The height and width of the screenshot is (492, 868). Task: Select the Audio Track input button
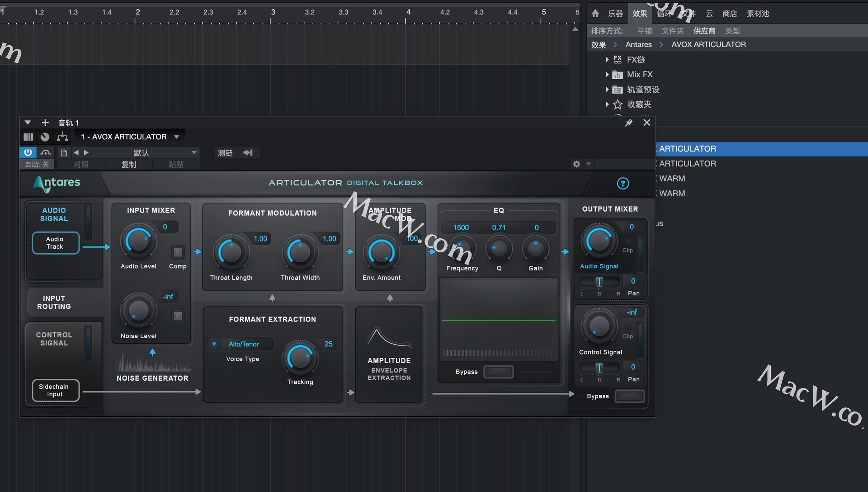(55, 243)
